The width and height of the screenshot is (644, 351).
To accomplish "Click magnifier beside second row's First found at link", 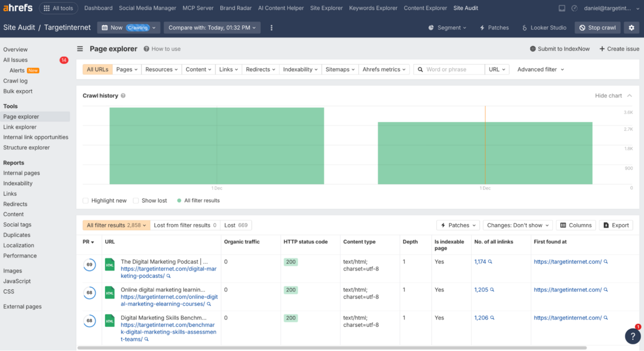I will pyautogui.click(x=606, y=290).
